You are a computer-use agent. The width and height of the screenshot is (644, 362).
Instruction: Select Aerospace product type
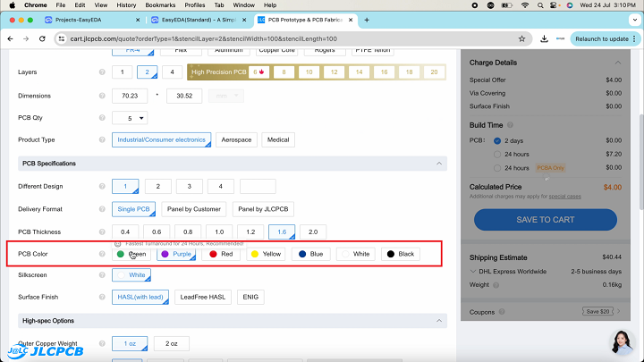pos(236,139)
